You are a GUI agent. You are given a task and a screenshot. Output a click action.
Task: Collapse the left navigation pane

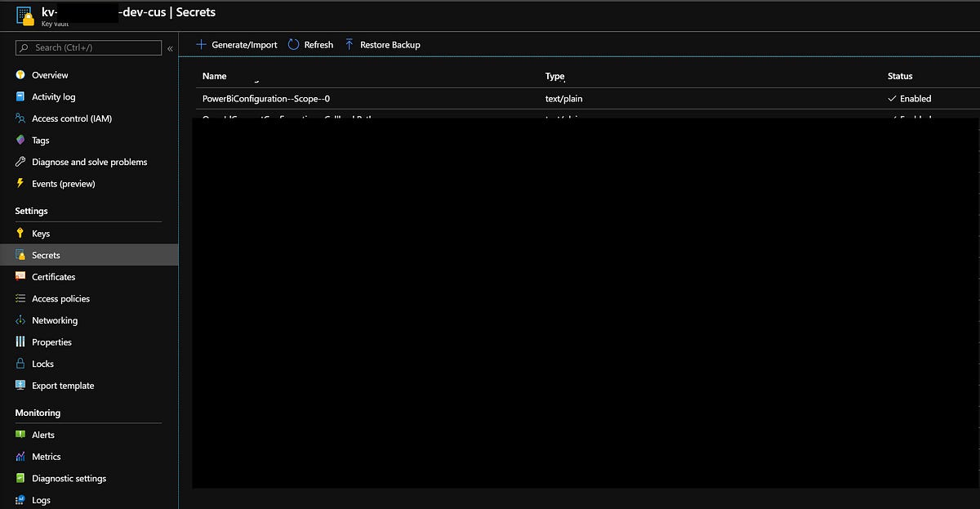pos(171,47)
